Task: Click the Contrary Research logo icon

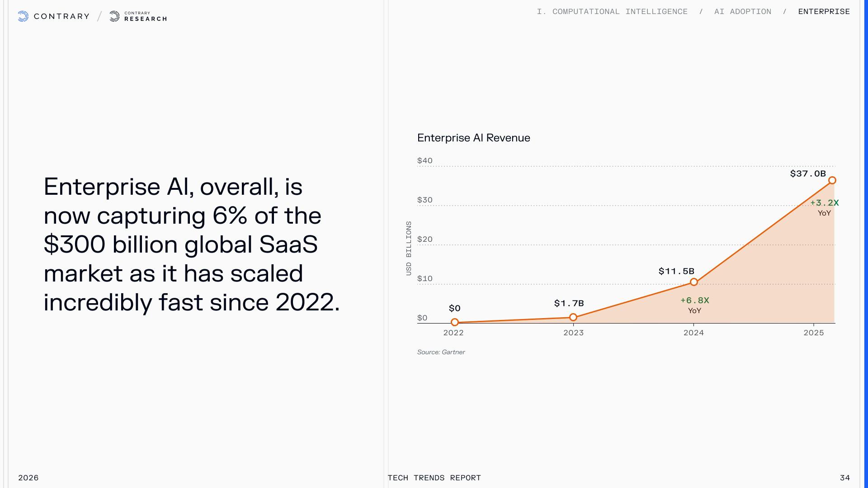Action: coord(115,16)
